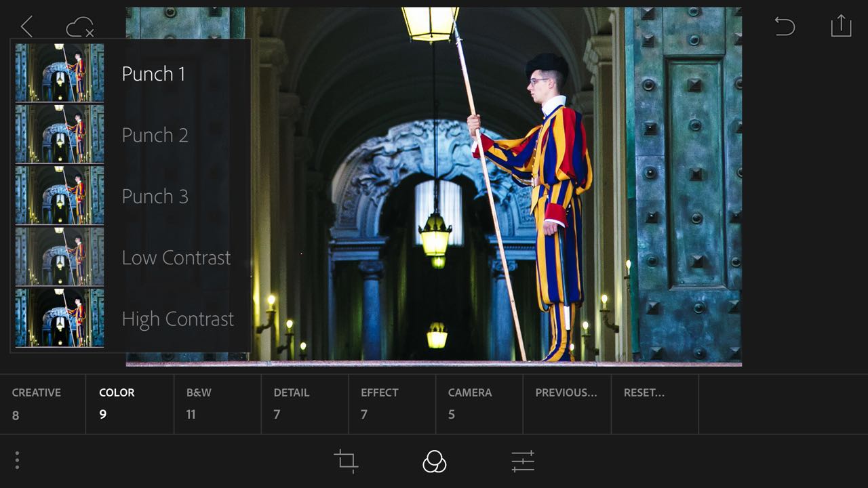The width and height of the screenshot is (868, 488).
Task: Open the share export icon
Action: click(x=840, y=26)
